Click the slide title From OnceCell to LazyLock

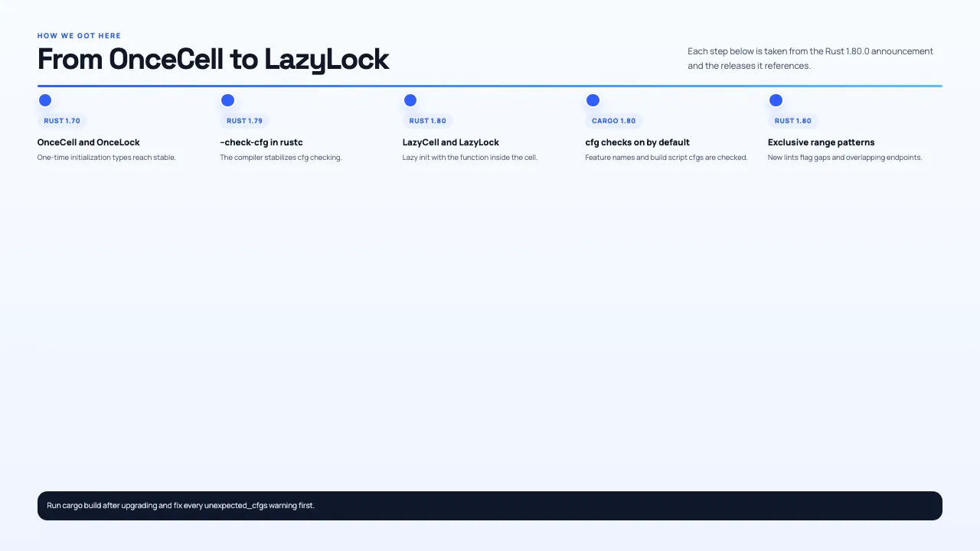tap(214, 59)
